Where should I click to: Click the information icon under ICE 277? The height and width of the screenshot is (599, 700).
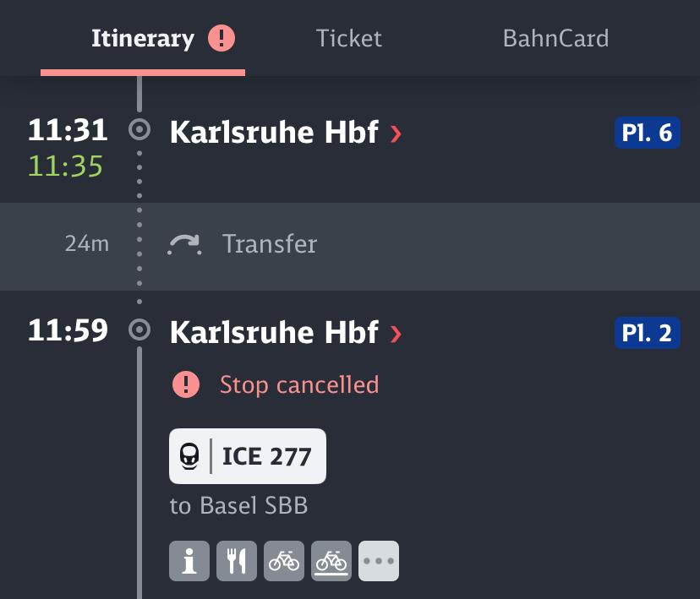189,562
